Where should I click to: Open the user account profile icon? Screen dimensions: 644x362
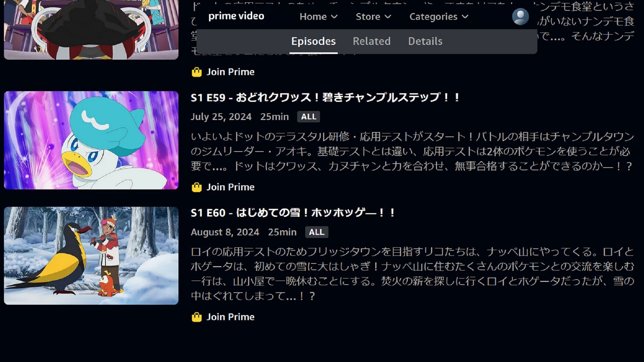point(521,16)
